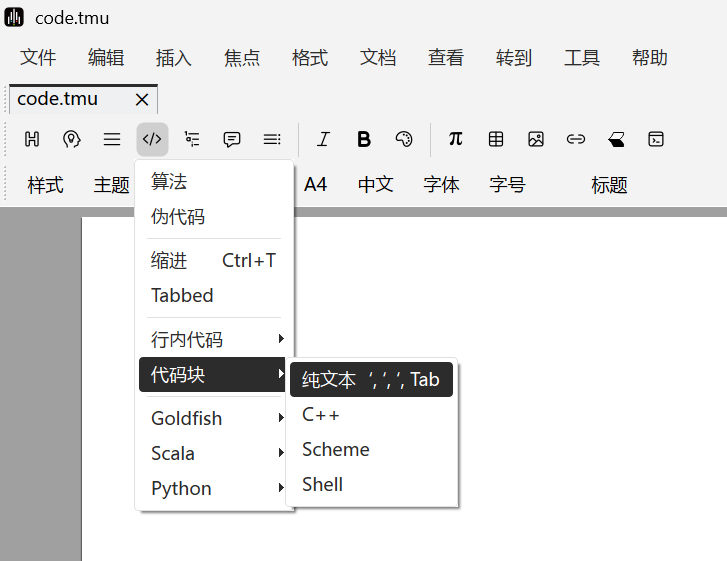Insert math with the pi icon
The height and width of the screenshot is (561, 727).
click(455, 139)
